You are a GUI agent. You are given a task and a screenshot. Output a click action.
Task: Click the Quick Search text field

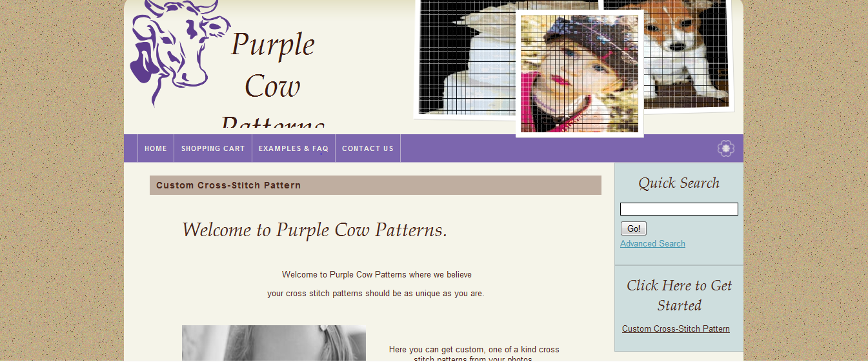pos(679,209)
